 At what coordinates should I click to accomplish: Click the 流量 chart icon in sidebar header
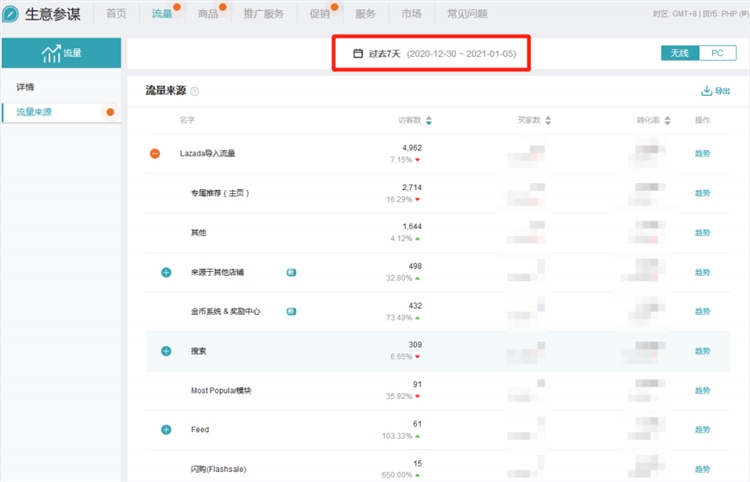[51, 53]
